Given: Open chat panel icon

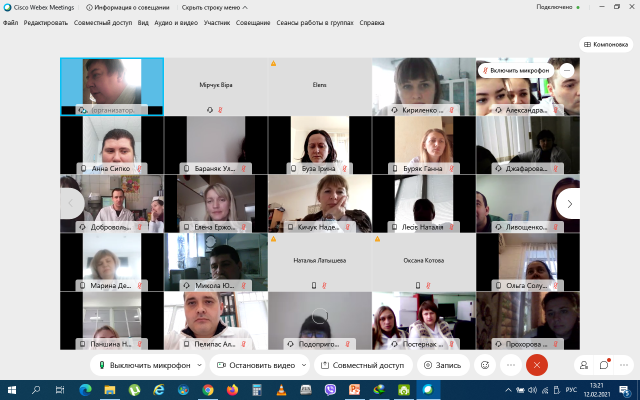Looking at the screenshot, I should coord(604,365).
